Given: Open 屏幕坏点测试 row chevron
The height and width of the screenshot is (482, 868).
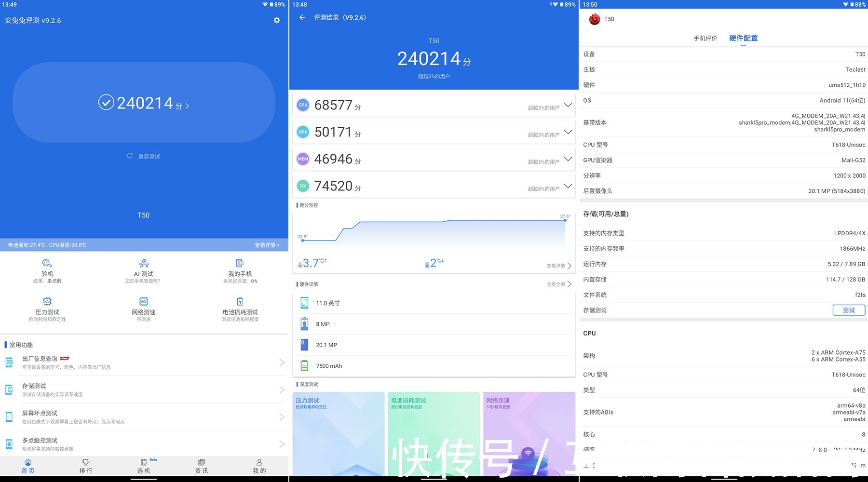Looking at the screenshot, I should 282,417.
